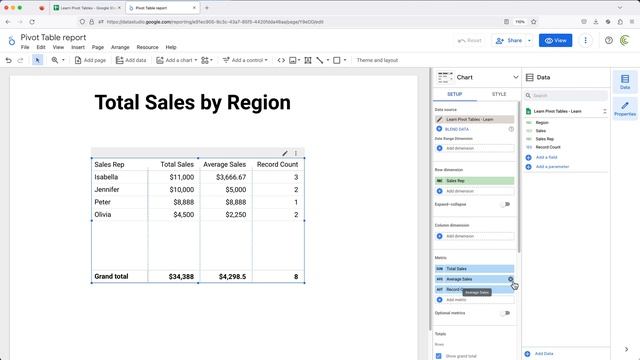This screenshot has width=640, height=360.
Task: Select the line drawing tool
Action: (320, 60)
